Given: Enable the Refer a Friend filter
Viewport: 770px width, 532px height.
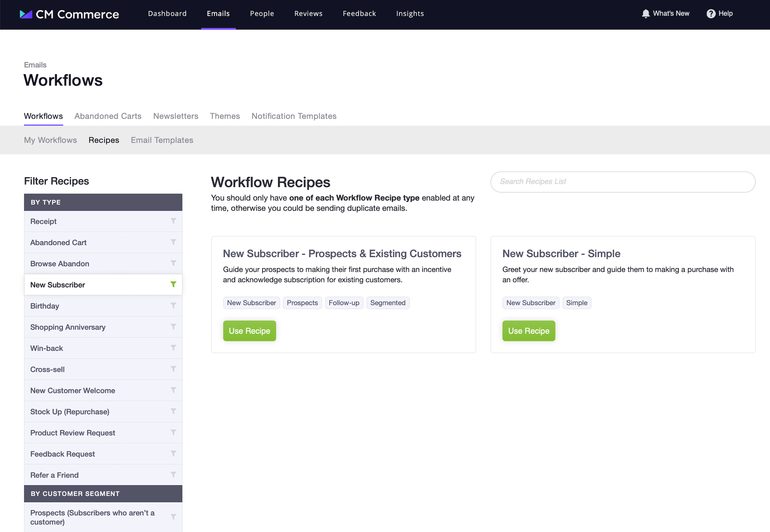Looking at the screenshot, I should click(174, 475).
